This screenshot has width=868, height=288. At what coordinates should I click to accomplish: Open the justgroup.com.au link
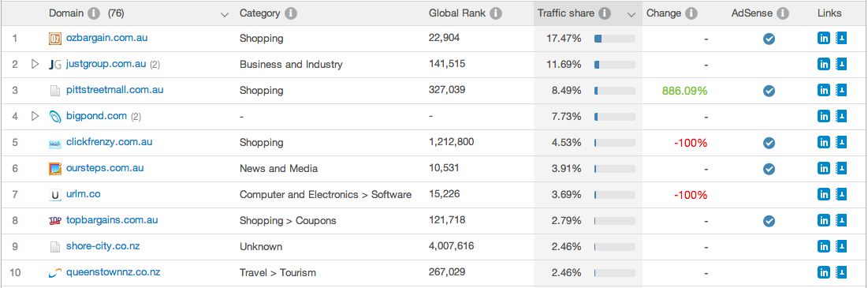[106, 64]
